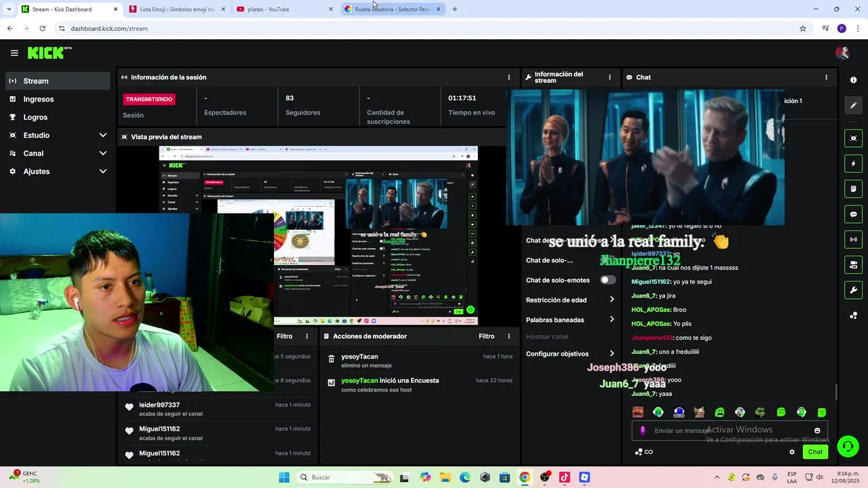Open chat settings gear icon
This screenshot has height=488, width=868.
(791, 452)
